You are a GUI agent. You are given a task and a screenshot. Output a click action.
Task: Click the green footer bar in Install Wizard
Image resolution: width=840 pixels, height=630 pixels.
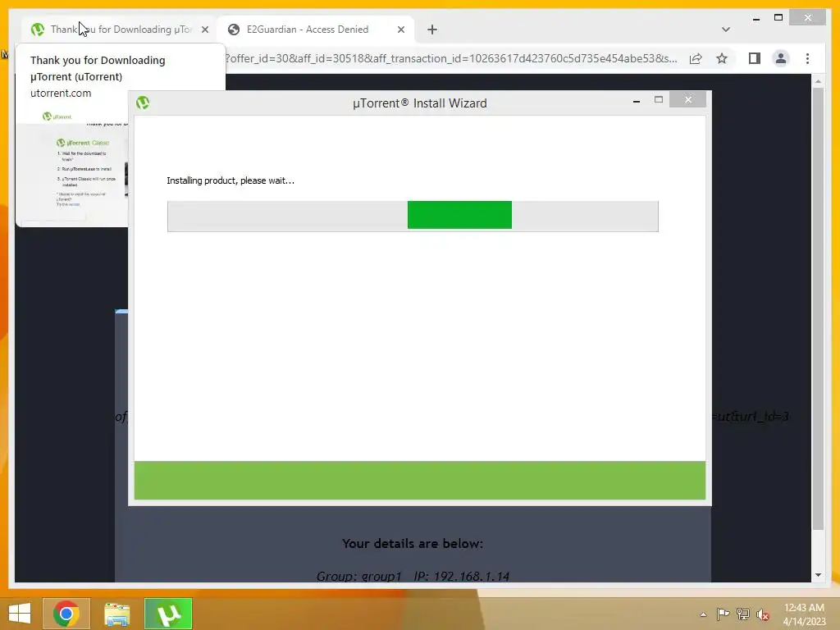point(419,480)
